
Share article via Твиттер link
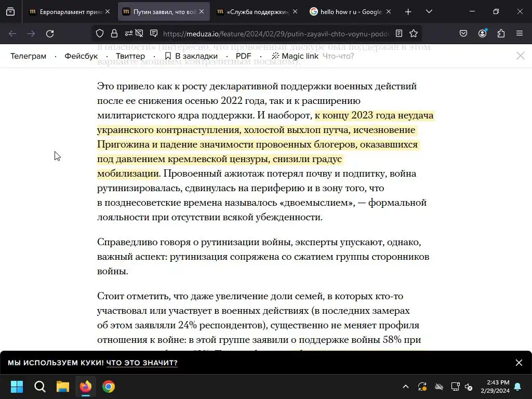pos(130,56)
